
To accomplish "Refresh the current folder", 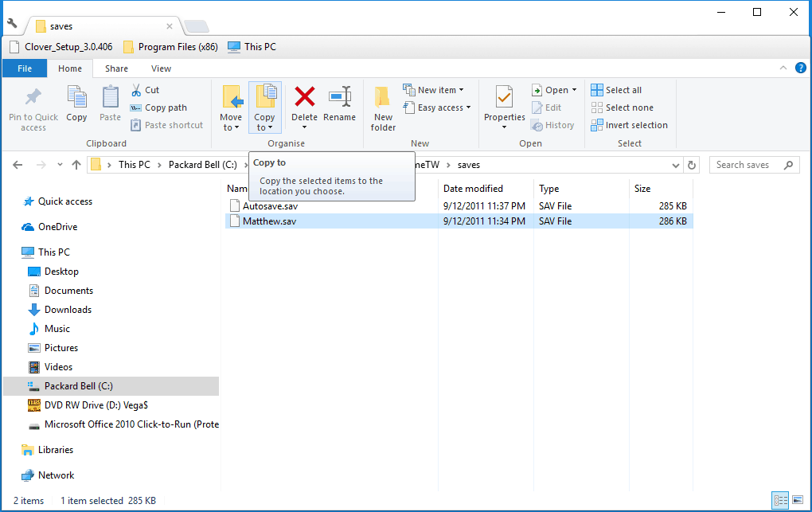I will pyautogui.click(x=691, y=166).
